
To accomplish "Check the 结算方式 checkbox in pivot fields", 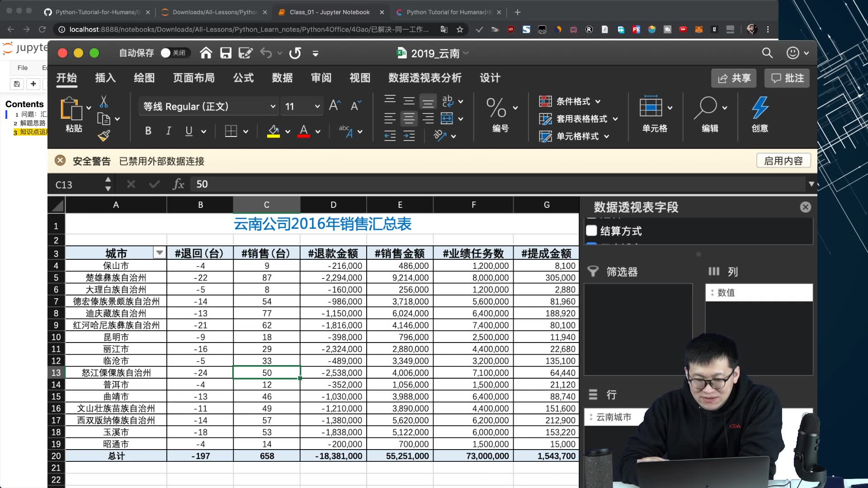I will pyautogui.click(x=591, y=230).
